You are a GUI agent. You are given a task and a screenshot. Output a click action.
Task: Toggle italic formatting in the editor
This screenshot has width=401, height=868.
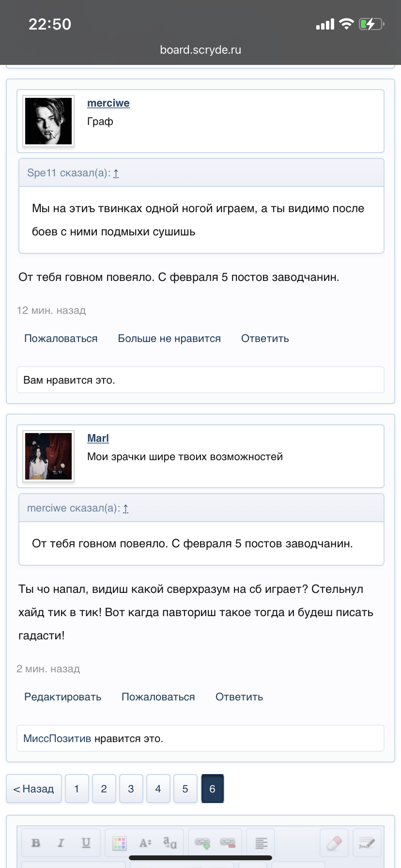pyautogui.click(x=61, y=842)
